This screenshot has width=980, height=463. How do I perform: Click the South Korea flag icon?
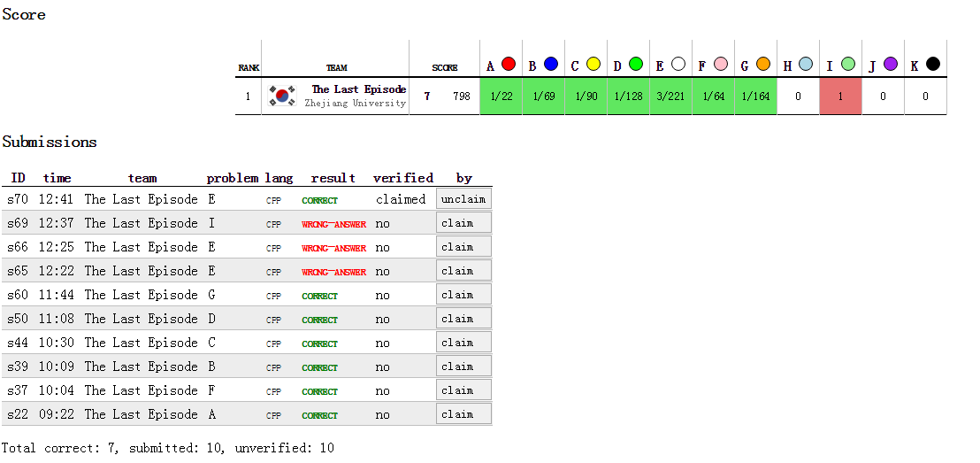(282, 96)
